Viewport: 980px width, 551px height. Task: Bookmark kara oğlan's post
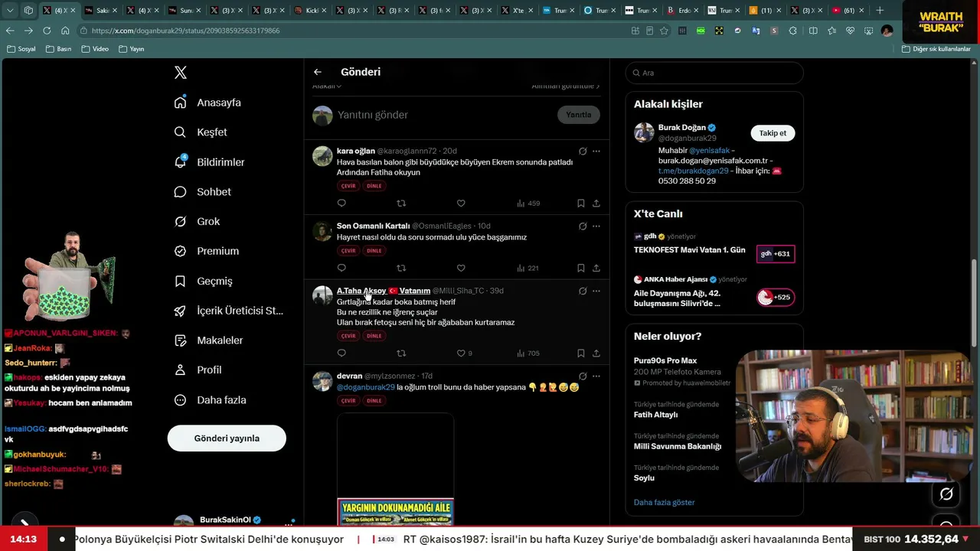click(581, 204)
